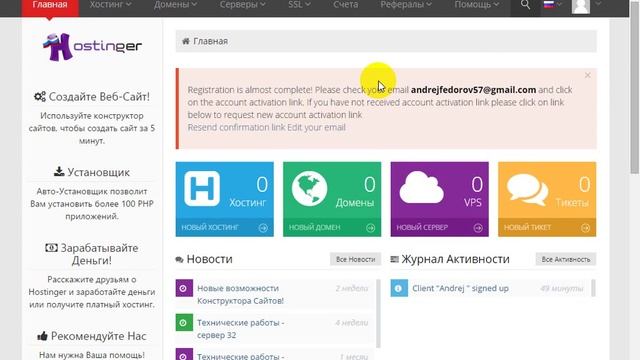Screen dimensions: 640x360
Task: Open the Главная navigation tab
Action: [x=50, y=6]
